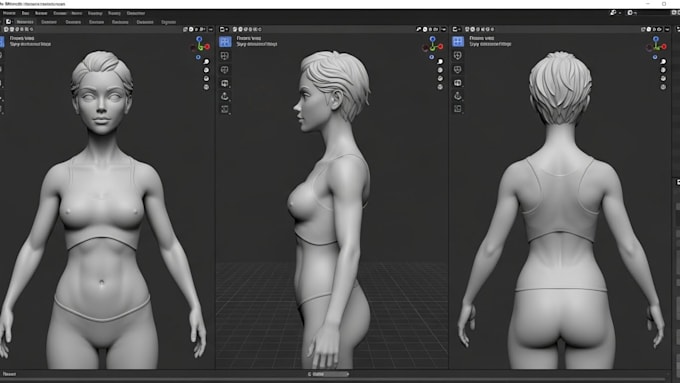This screenshot has height=383, width=680.
Task: Switch to the second workspace tab
Action: point(49,22)
